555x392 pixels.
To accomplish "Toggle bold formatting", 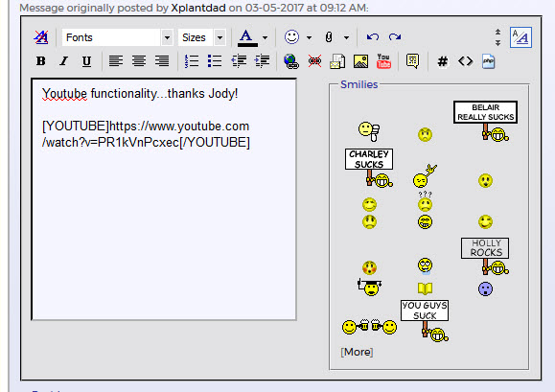I will (x=40, y=61).
